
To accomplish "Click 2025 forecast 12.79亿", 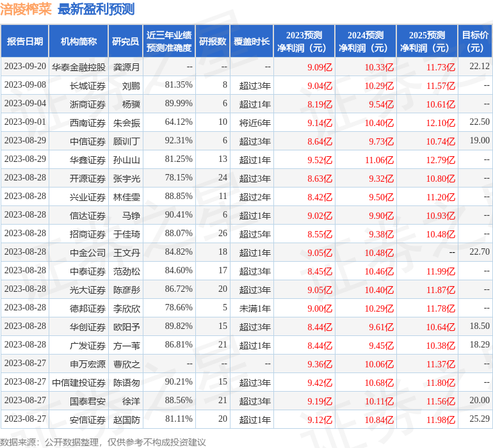I will click(x=440, y=160).
